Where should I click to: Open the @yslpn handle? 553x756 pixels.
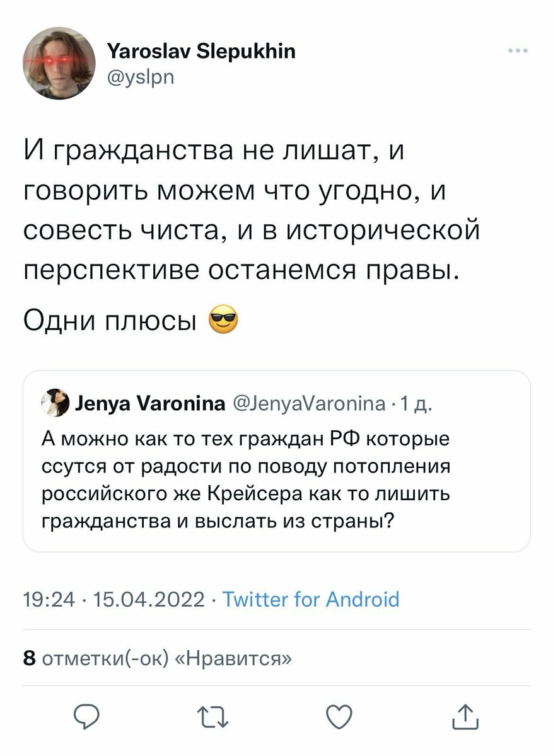click(x=141, y=76)
